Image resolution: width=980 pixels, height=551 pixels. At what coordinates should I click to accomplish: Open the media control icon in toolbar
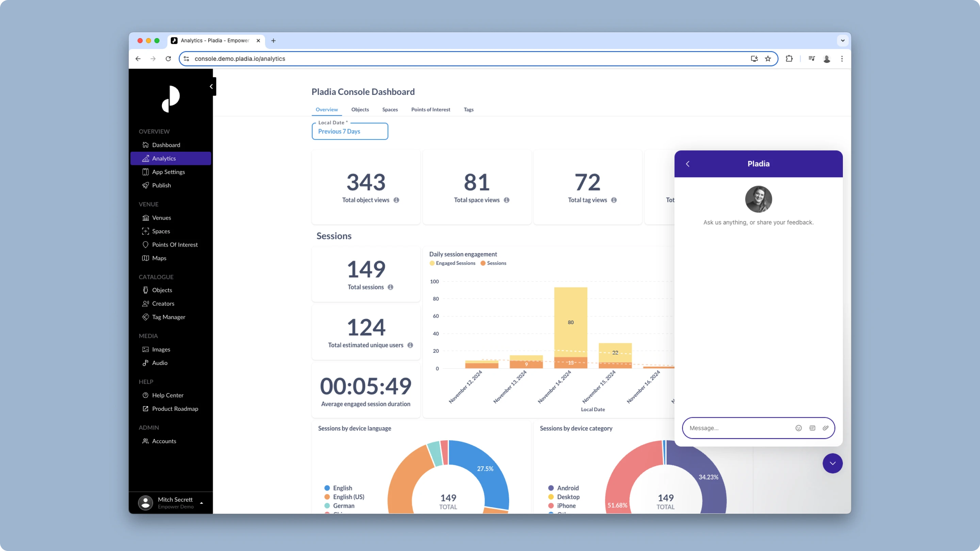tap(812, 59)
